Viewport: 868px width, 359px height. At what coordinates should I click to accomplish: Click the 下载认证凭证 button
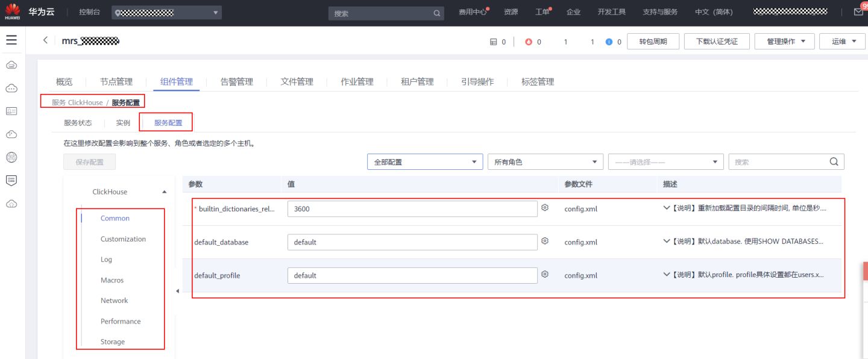pos(717,42)
